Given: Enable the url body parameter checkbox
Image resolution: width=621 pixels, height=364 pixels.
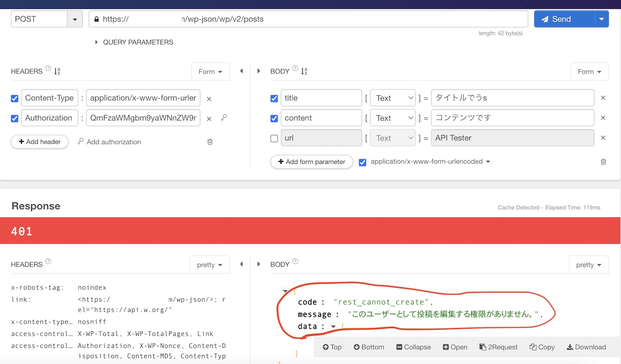Looking at the screenshot, I should point(274,138).
